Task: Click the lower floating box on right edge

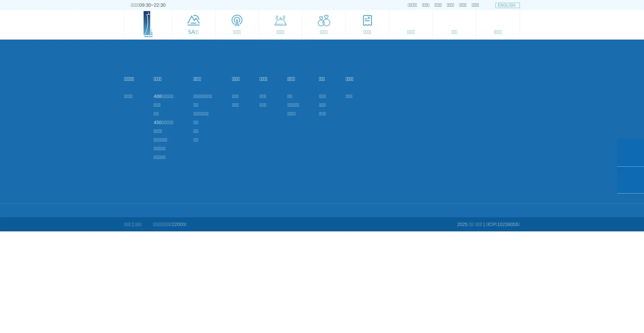Action: [x=630, y=180]
